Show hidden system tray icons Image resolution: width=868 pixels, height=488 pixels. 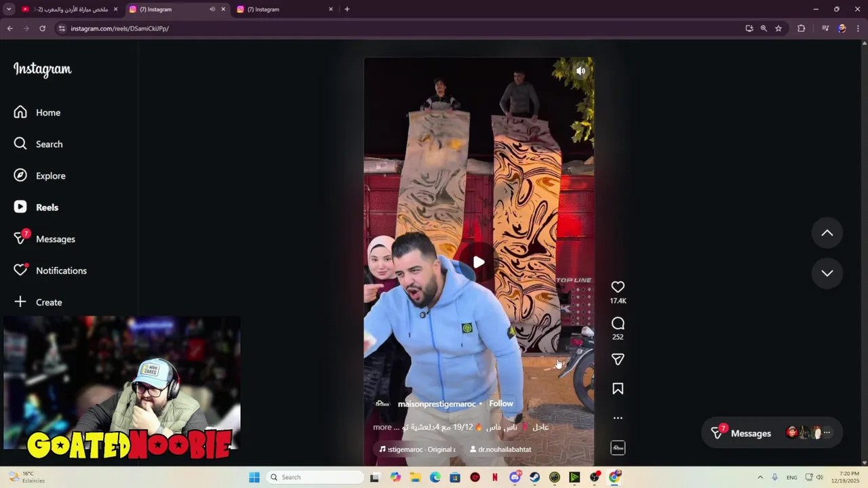pyautogui.click(x=760, y=477)
